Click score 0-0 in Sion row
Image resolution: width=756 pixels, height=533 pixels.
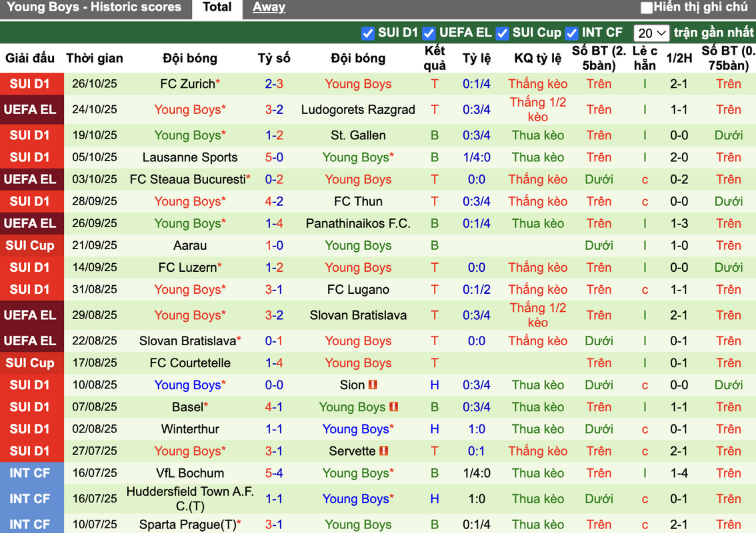pos(274,384)
